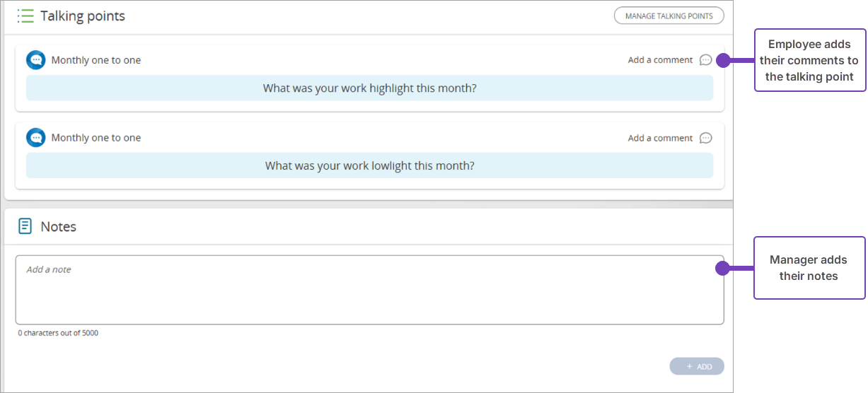Click the Notes document icon
868x393 pixels.
(x=25, y=226)
